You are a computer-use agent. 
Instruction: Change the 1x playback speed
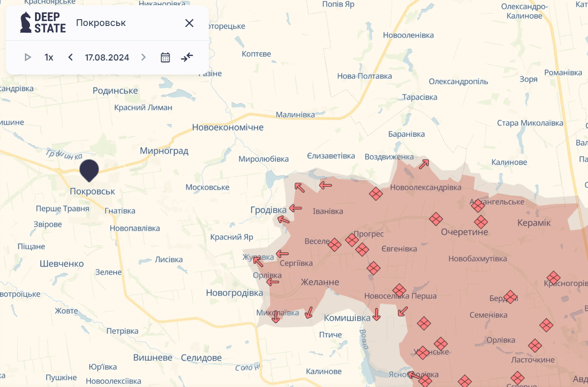(49, 58)
